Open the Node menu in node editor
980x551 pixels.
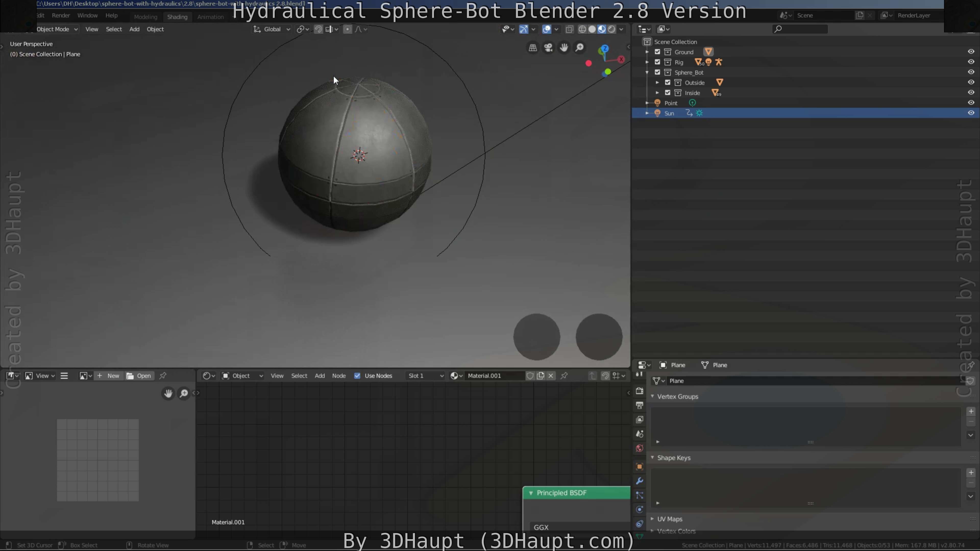tap(339, 376)
